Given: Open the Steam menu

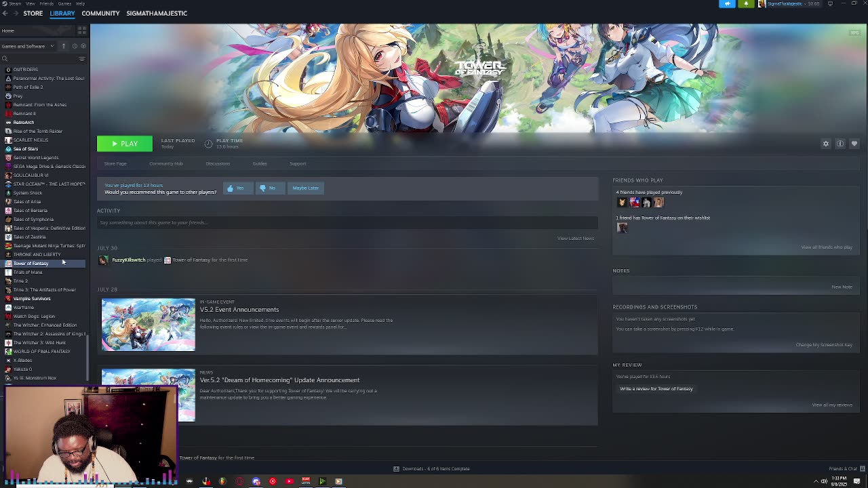Looking at the screenshot, I should point(15,3).
